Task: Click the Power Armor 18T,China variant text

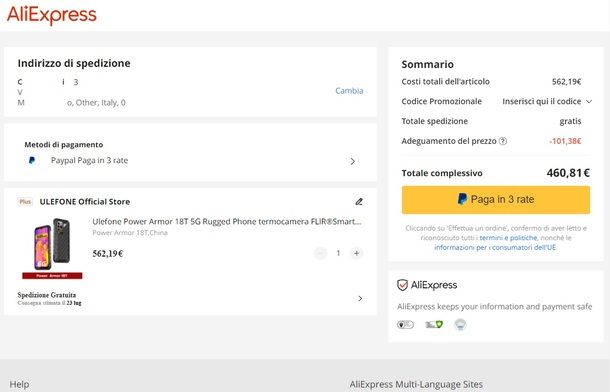Action: [130, 233]
